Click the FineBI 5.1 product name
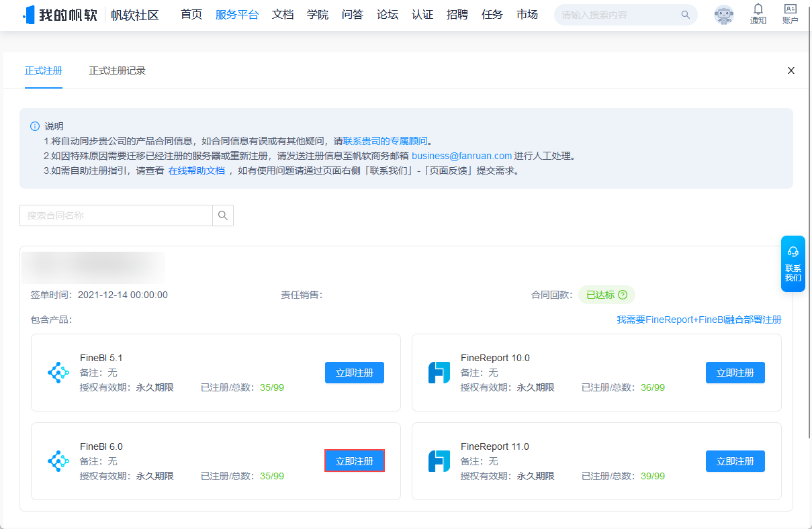 (x=101, y=358)
